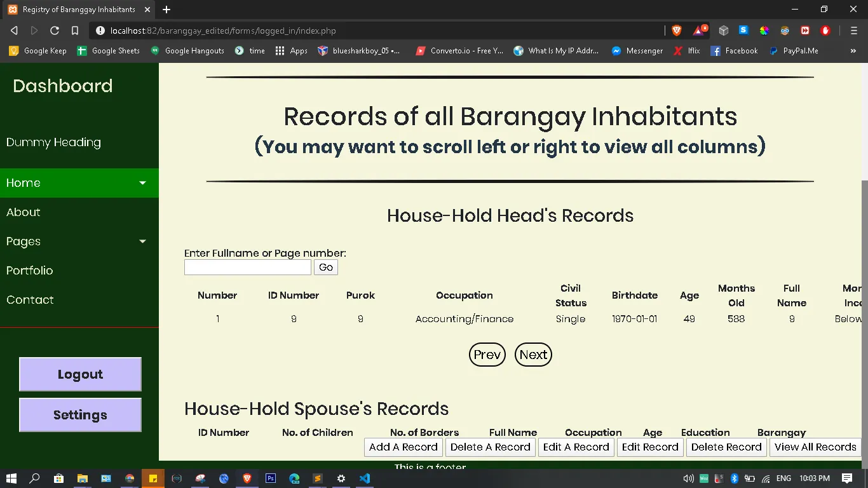Open Visual Studio Code from the taskbar

(x=365, y=478)
